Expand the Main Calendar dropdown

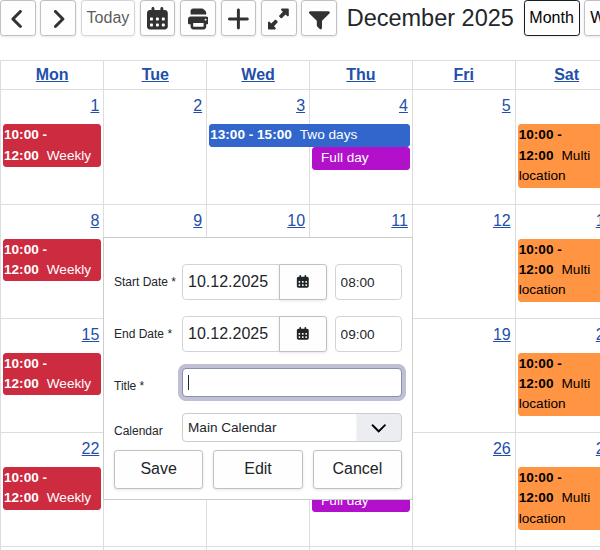pyautogui.click(x=378, y=428)
